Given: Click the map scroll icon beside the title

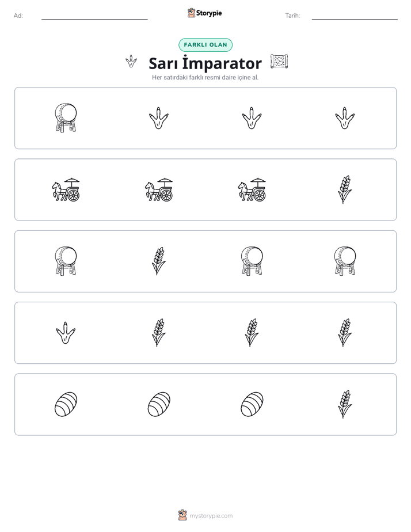Looking at the screenshot, I should (x=279, y=62).
